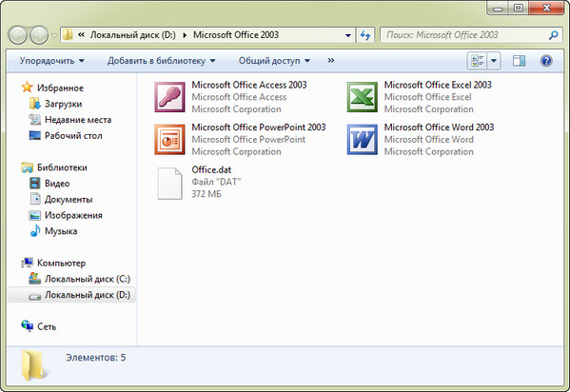Show hidden breadcrumb path chevrons
The height and width of the screenshot is (392, 570).
point(82,35)
